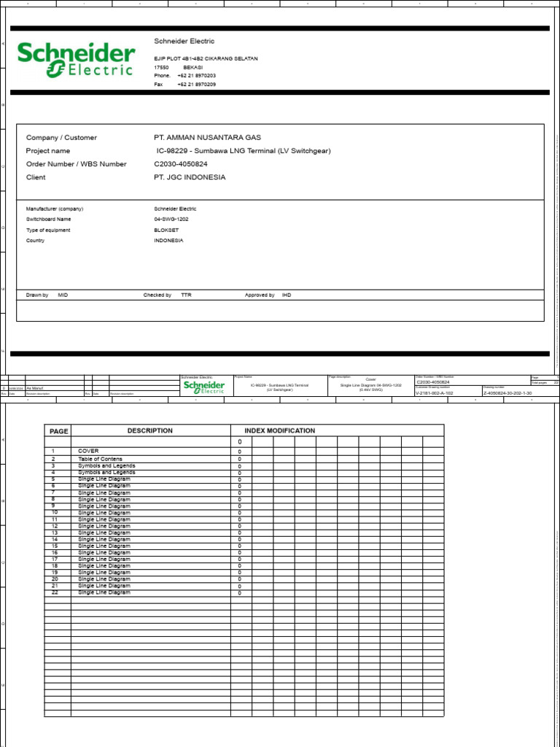Screen dimensions: 560x747
Task: Select manufacturer value 'Schneider Electric' in details box
Action: coord(175,209)
